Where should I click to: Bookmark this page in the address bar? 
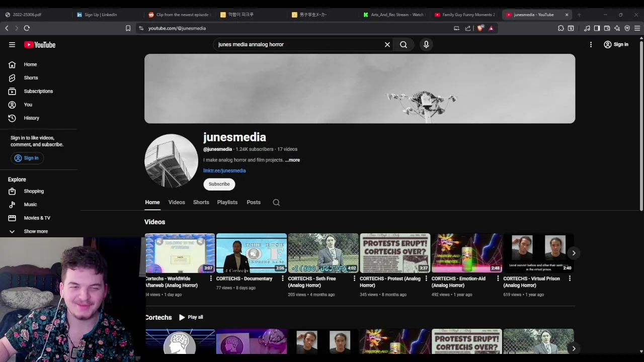[x=128, y=28]
